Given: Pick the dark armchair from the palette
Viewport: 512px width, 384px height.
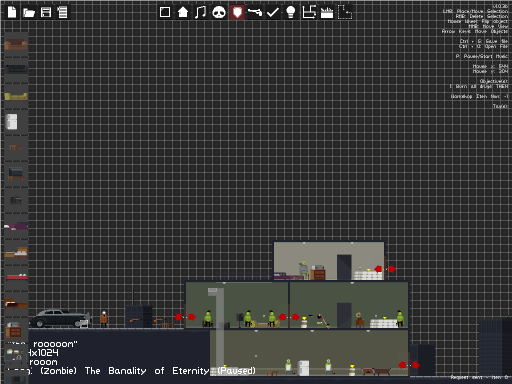Looking at the screenshot, I should [16, 173].
